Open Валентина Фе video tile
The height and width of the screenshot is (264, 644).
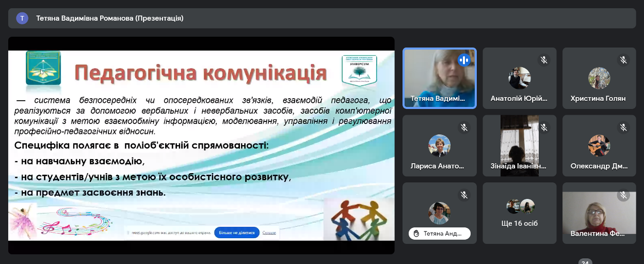[599, 213]
